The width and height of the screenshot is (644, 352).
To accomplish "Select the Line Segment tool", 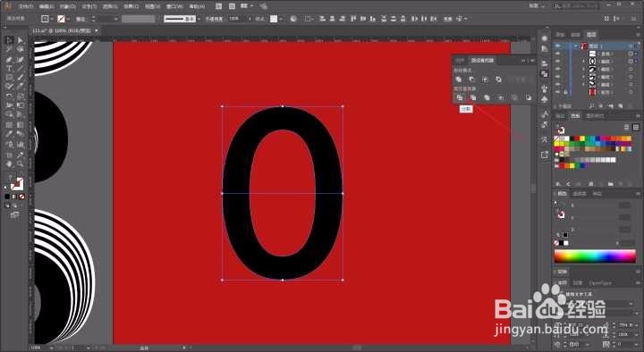I will 20,69.
